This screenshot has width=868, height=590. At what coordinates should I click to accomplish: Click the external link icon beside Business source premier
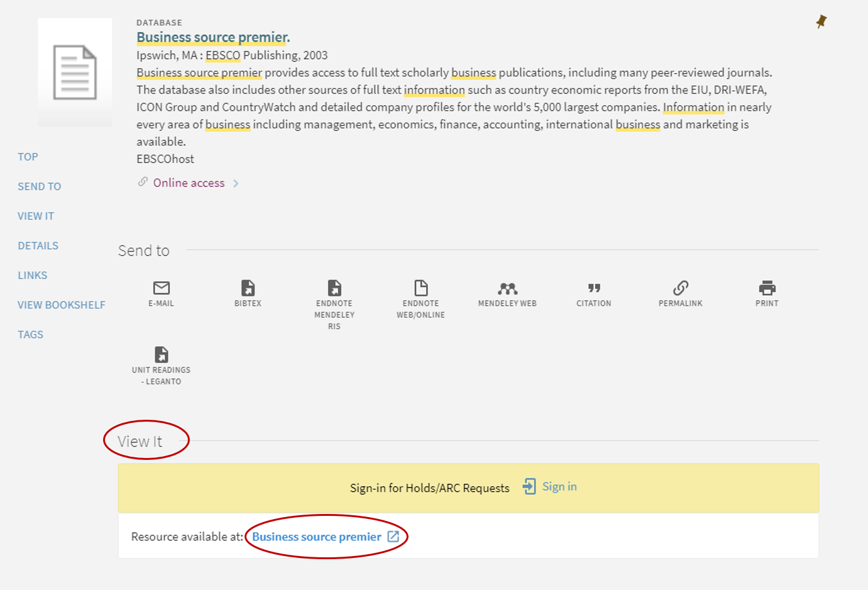(x=393, y=536)
